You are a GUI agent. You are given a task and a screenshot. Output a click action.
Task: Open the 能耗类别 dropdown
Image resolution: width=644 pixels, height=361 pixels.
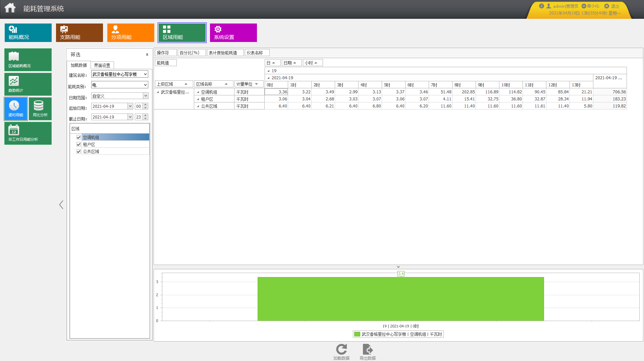pos(145,85)
